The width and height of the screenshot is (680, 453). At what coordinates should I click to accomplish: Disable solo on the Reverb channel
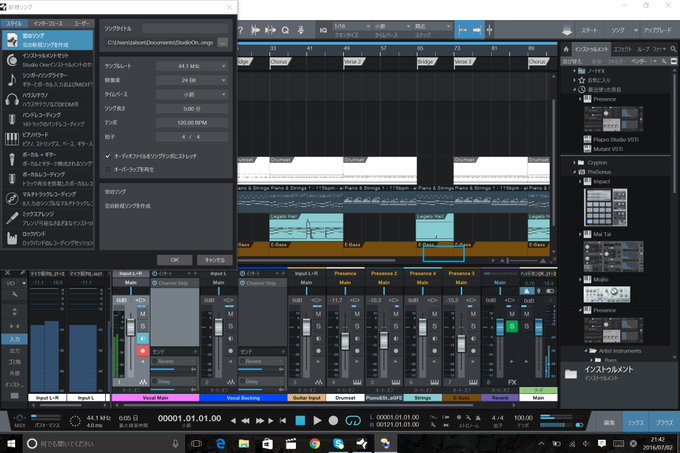click(x=512, y=326)
